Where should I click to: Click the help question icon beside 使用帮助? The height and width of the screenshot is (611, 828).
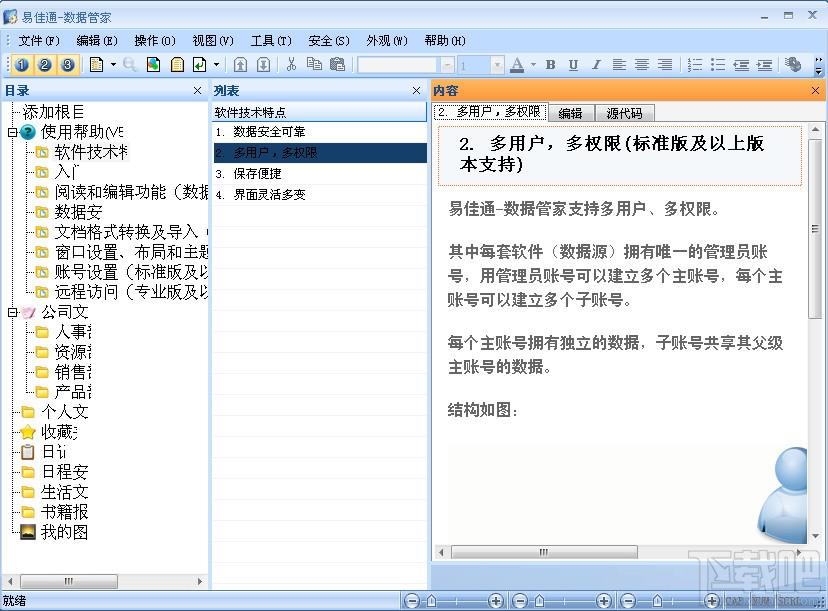pyautogui.click(x=28, y=132)
